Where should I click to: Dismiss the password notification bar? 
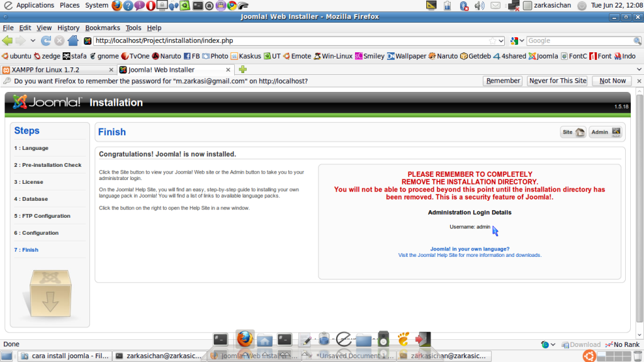pos(639,81)
